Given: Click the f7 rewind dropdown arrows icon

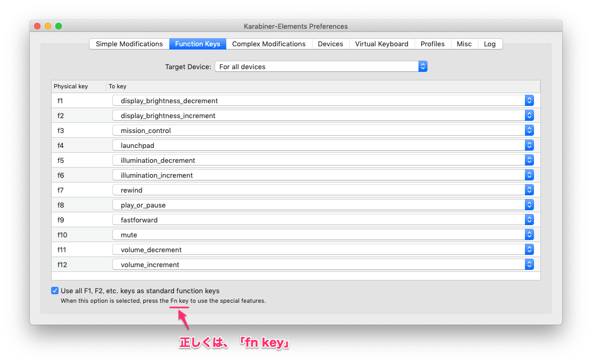Looking at the screenshot, I should (x=529, y=189).
